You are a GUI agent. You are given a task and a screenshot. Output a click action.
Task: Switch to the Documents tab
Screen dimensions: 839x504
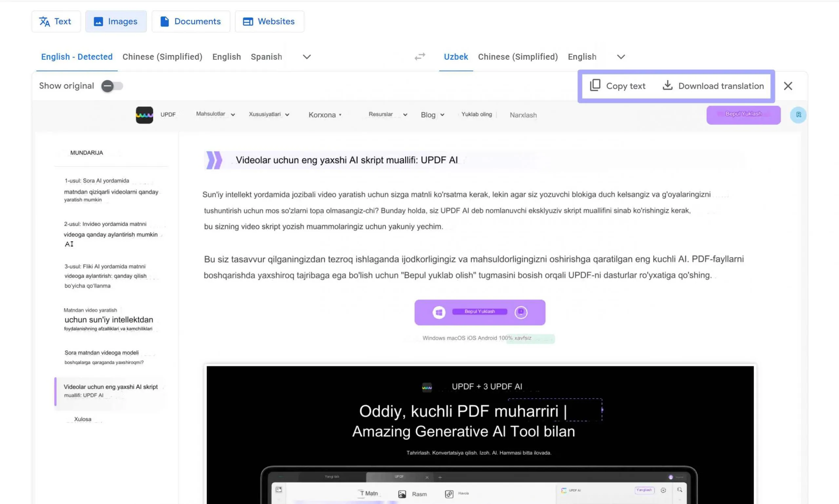(191, 21)
